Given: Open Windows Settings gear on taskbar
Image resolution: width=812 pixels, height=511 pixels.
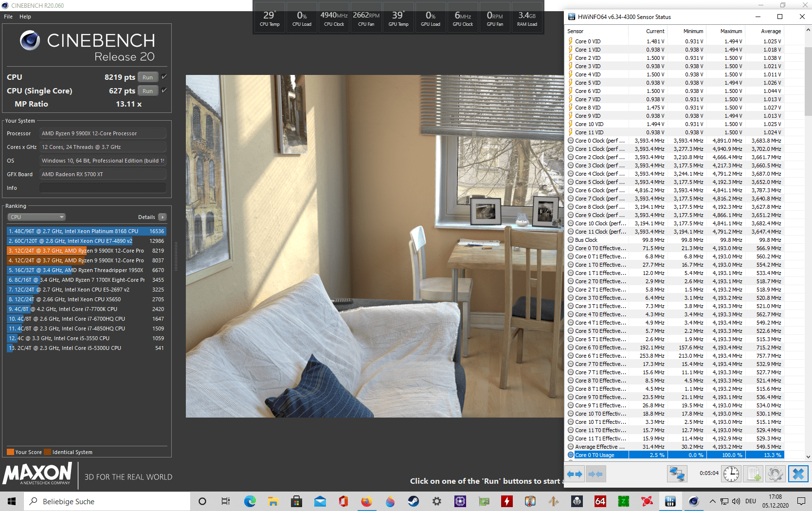Looking at the screenshot, I should (x=437, y=501).
